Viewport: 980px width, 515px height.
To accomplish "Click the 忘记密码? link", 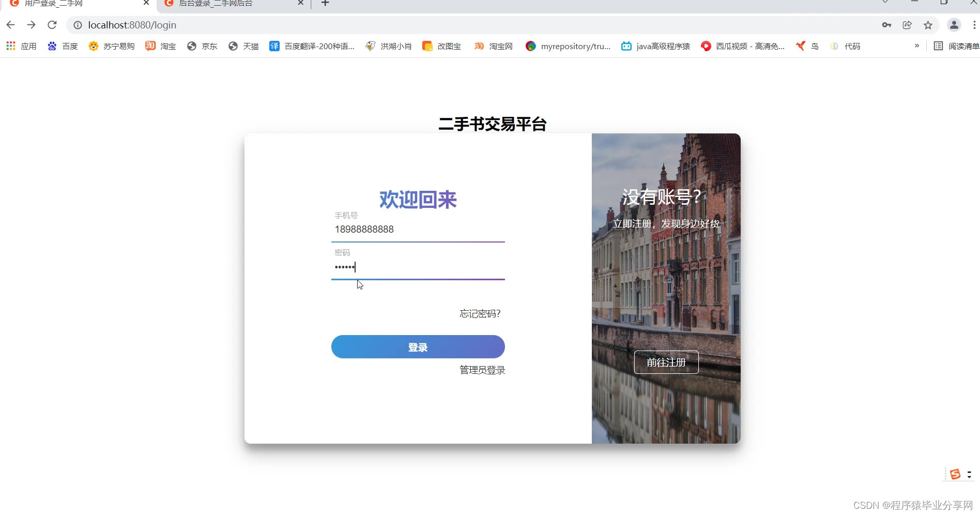I will (x=480, y=314).
